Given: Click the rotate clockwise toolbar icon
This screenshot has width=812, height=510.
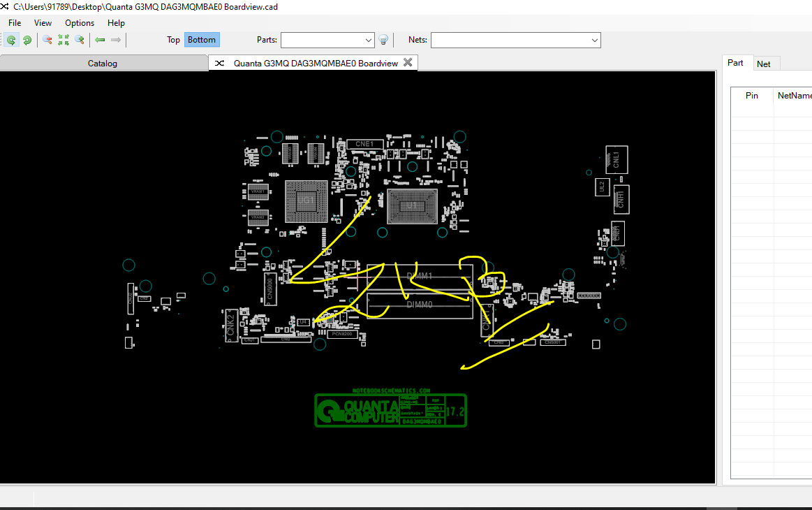Looking at the screenshot, I should (x=27, y=40).
